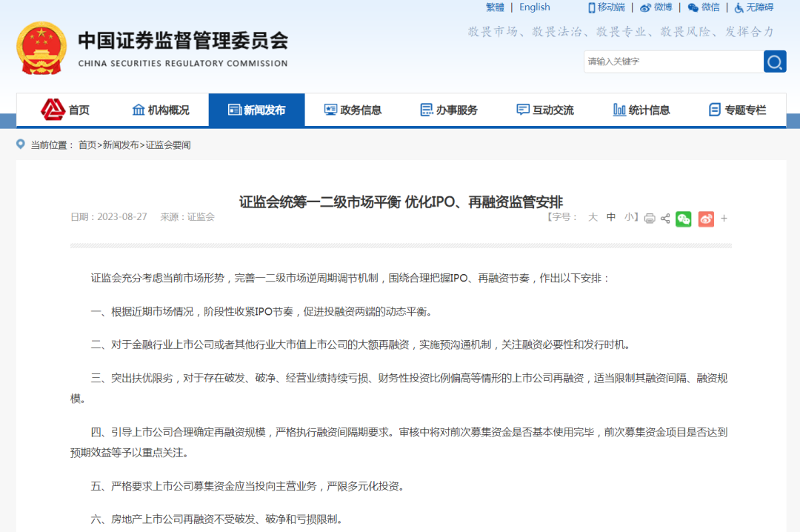Print the article using the printer icon
The width and height of the screenshot is (800, 532).
click(x=650, y=219)
